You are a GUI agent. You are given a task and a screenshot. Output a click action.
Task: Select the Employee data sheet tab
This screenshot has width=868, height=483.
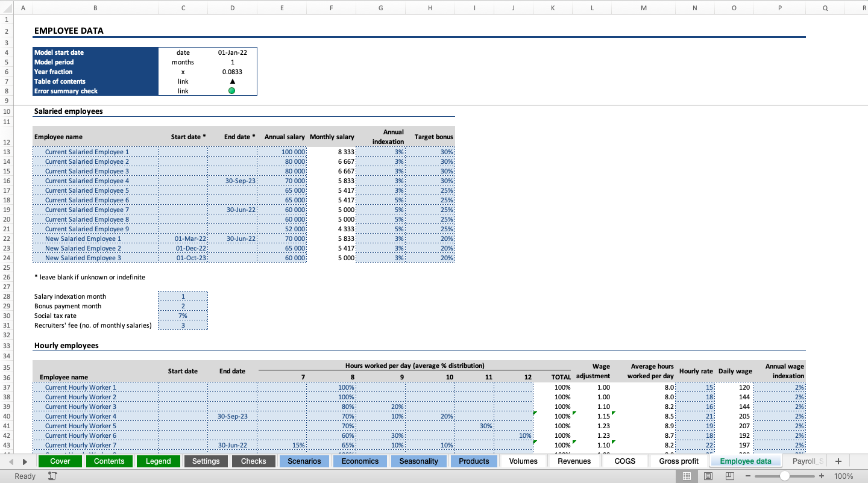(746, 461)
